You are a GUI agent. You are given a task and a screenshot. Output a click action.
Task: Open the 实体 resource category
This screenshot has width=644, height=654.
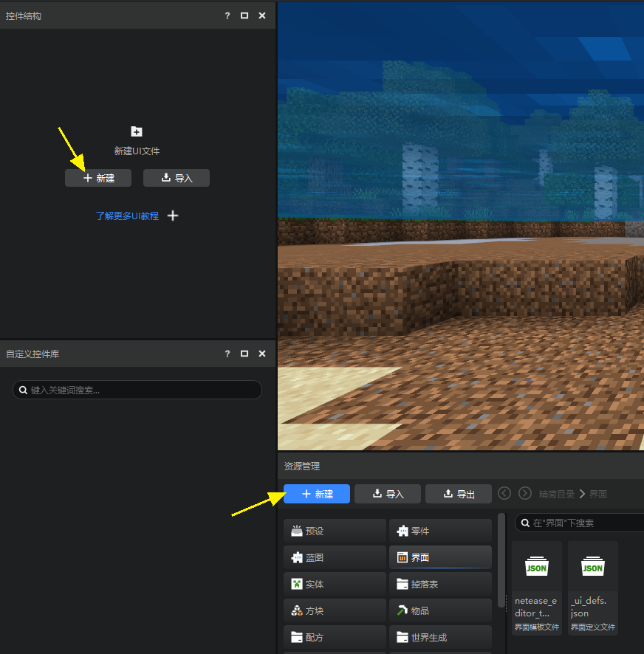point(335,585)
